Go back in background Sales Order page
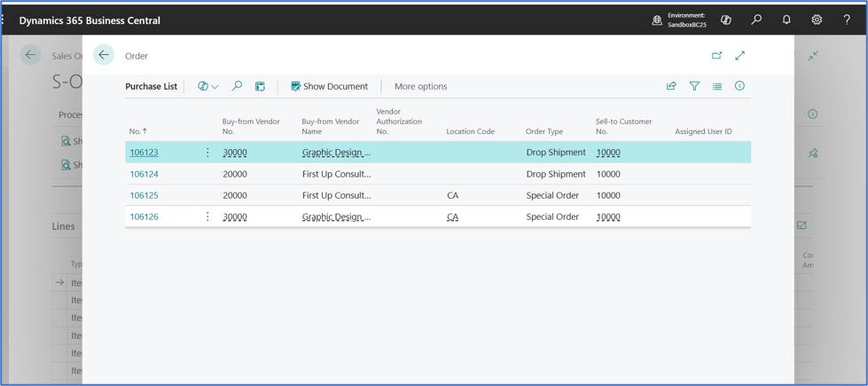The width and height of the screenshot is (868, 386). click(30, 55)
